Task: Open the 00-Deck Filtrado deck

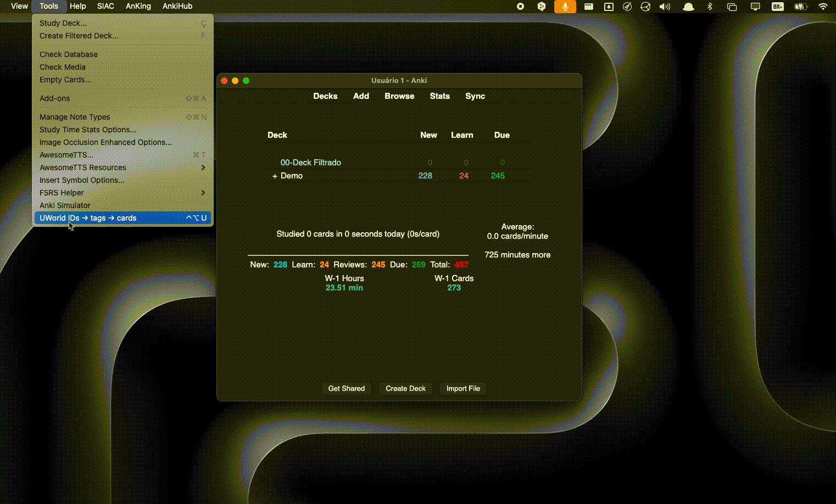Action: pos(310,163)
